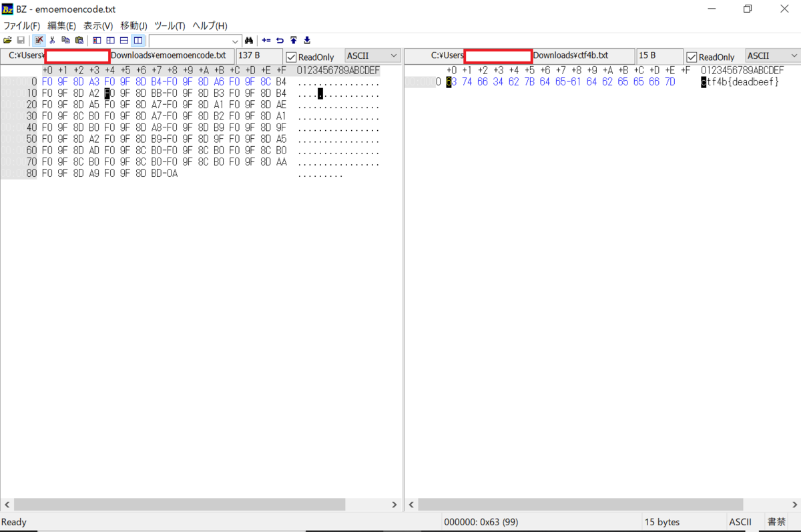This screenshot has width=801, height=532.
Task: Click the curved return arrow toolbar icon
Action: tap(280, 40)
